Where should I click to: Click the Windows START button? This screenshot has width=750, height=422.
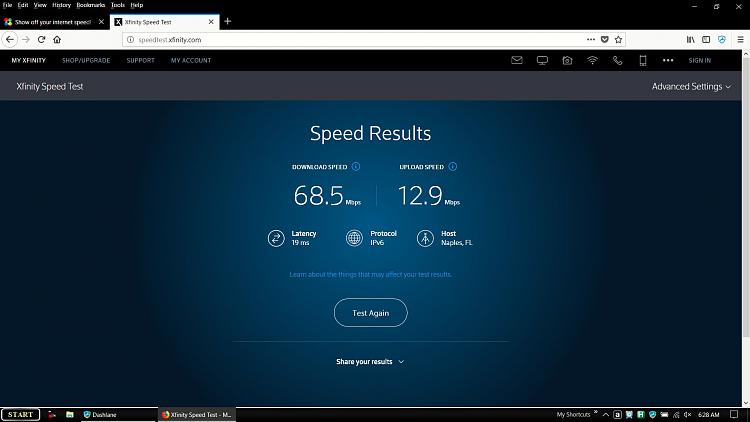pos(21,414)
